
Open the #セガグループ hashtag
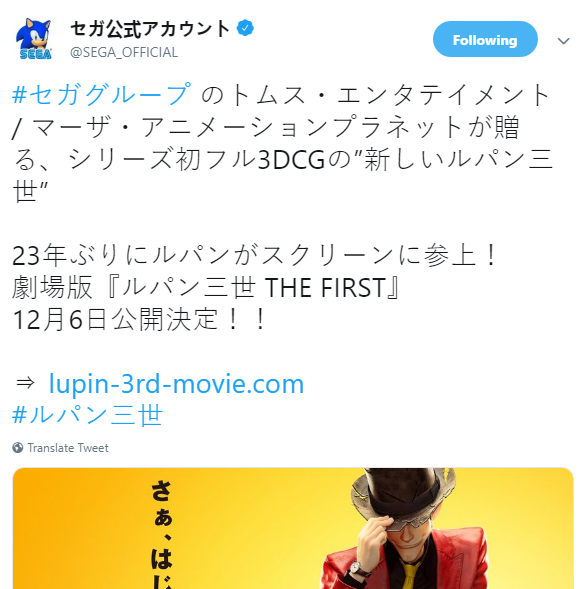coord(101,94)
